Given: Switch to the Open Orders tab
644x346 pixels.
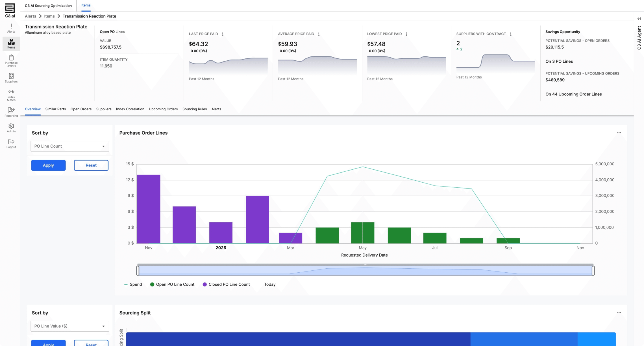Looking at the screenshot, I should coord(81,109).
